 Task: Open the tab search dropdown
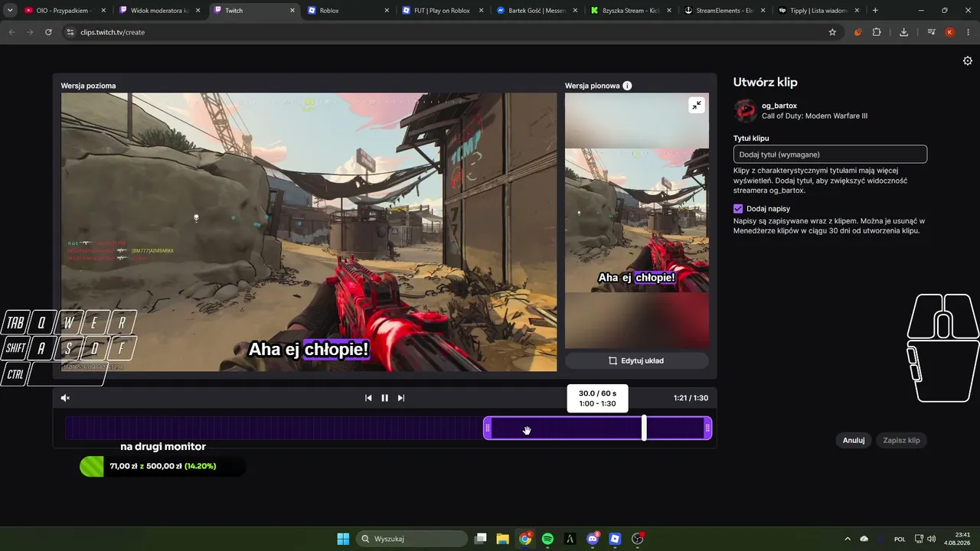[x=9, y=11]
